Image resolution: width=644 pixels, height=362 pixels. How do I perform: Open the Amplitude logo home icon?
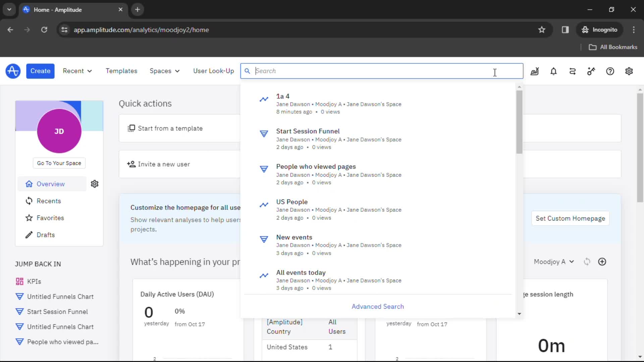[13, 71]
